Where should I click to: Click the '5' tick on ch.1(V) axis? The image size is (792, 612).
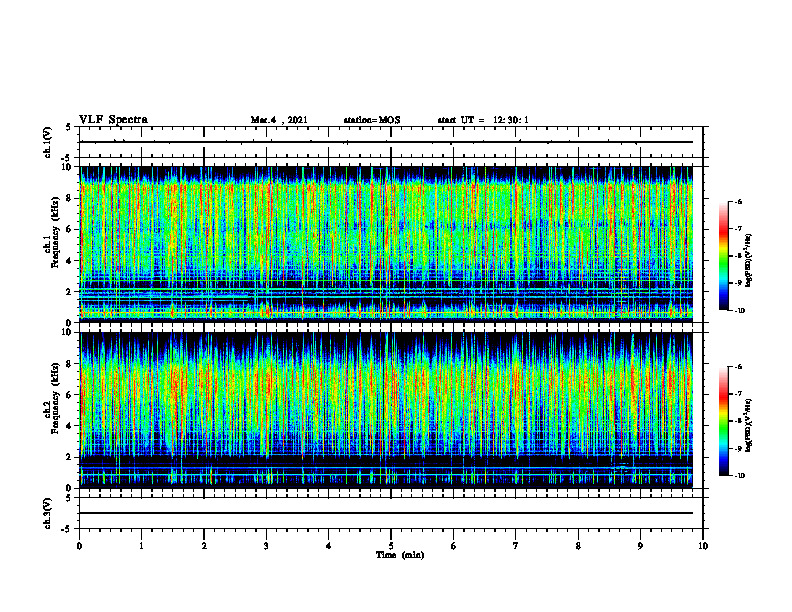68,127
